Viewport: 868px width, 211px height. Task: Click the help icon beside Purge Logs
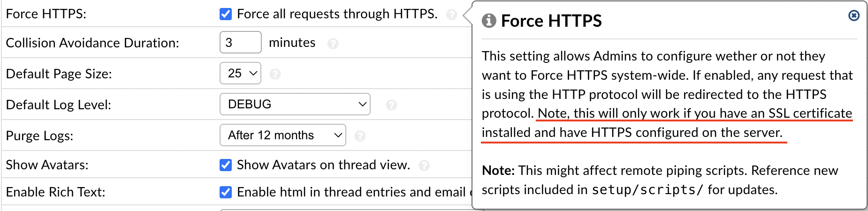click(360, 136)
